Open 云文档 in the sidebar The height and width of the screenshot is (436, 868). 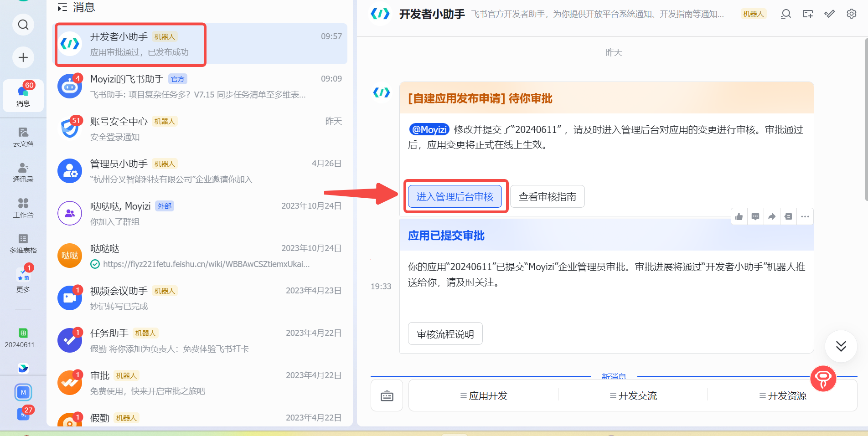(x=23, y=137)
